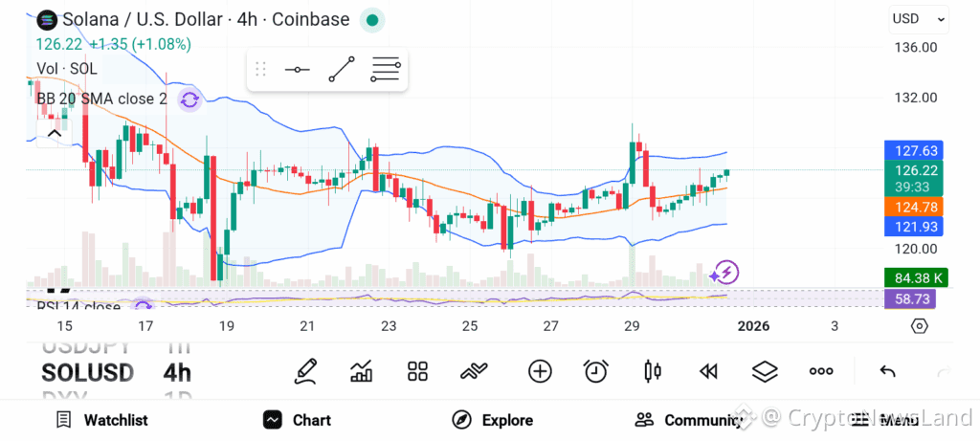This screenshot has width=980, height=441.
Task: Switch to the Watchlist tab
Action: [x=101, y=420]
